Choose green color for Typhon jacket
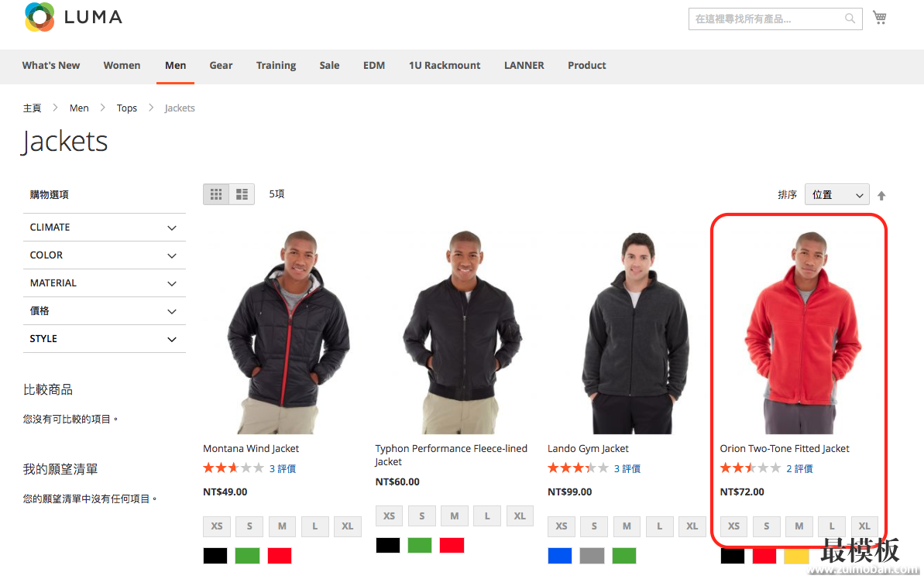Image resolution: width=924 pixels, height=579 pixels. (x=420, y=546)
